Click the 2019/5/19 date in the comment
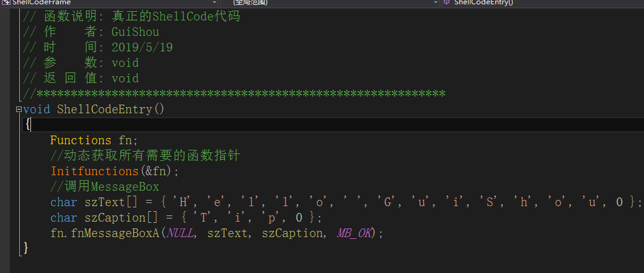 [x=142, y=48]
